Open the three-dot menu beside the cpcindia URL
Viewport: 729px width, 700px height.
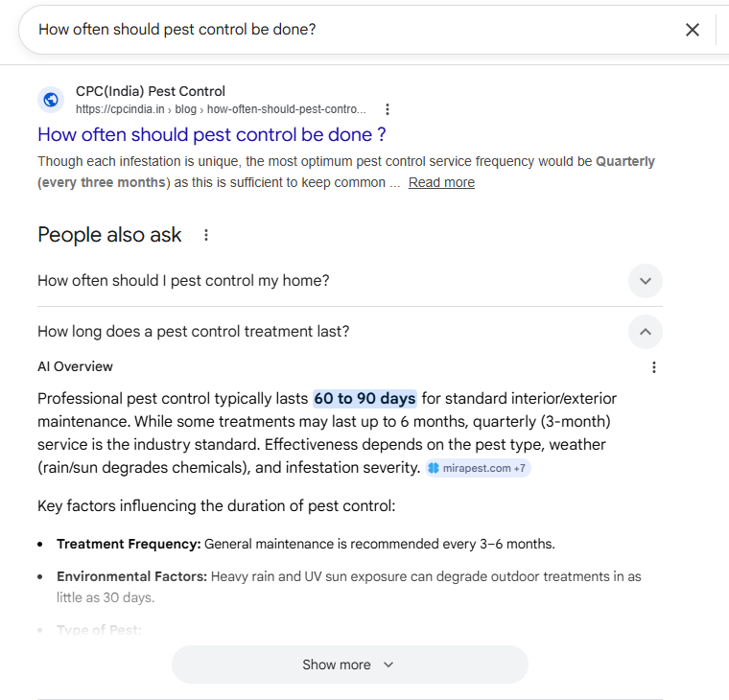388,109
